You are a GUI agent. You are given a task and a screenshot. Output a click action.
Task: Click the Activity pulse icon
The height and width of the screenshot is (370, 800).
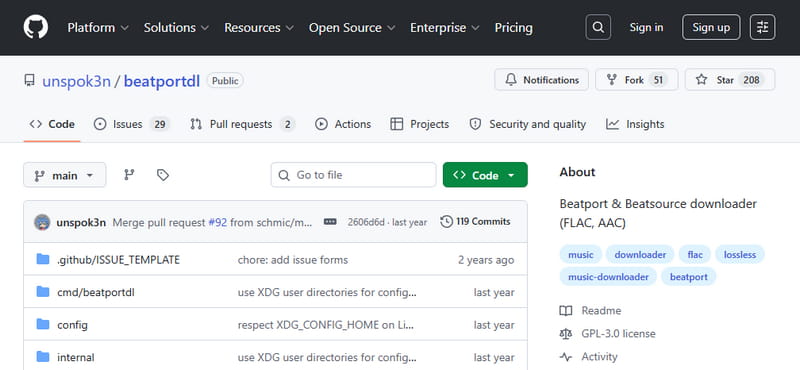pos(565,357)
